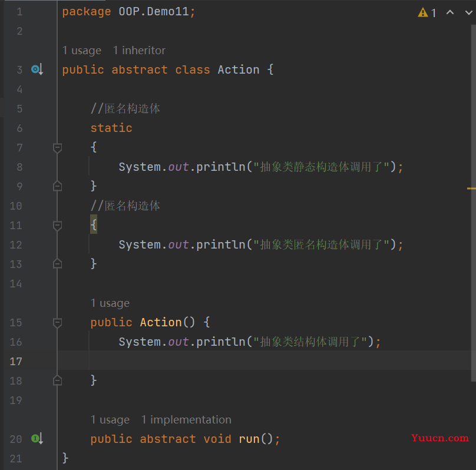The image size is (476, 470).
Task: Click the 'class' keyword on line 3
Action: click(x=193, y=69)
